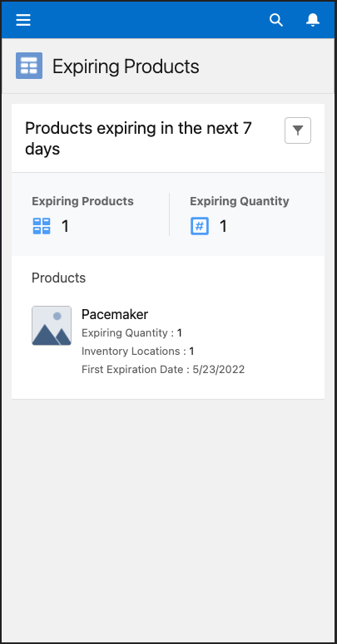This screenshot has height=644, width=337.
Task: Select the Expiring Products page title
Action: click(126, 66)
